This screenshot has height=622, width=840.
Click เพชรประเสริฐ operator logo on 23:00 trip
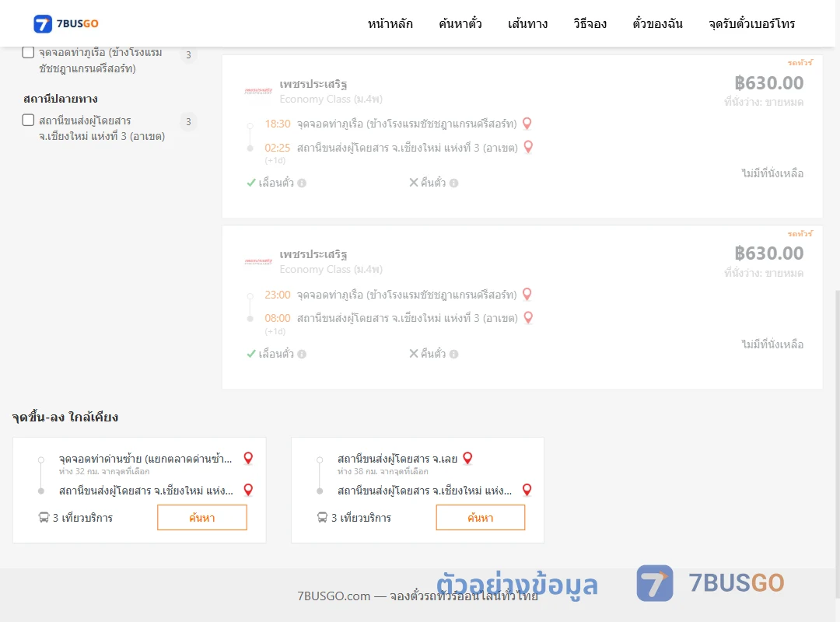click(258, 261)
